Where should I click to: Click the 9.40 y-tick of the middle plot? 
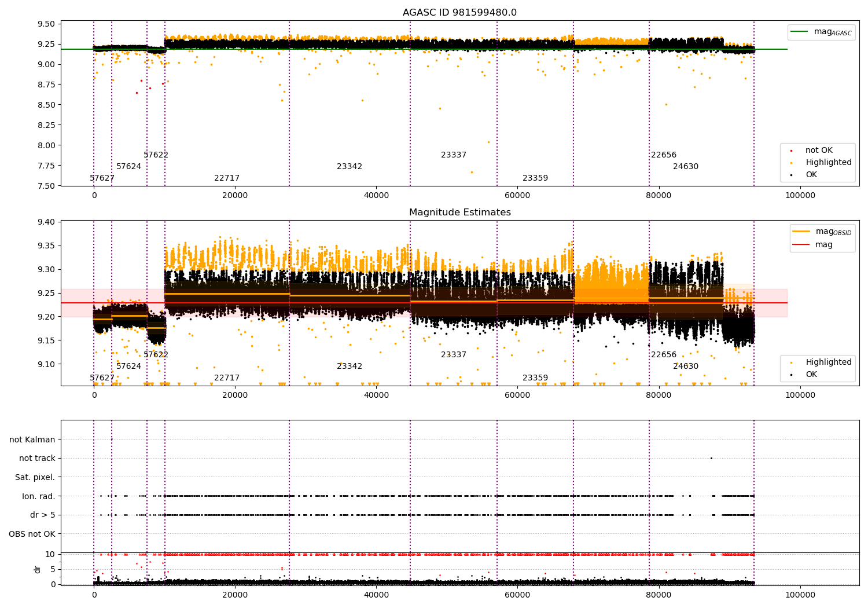pos(46,222)
